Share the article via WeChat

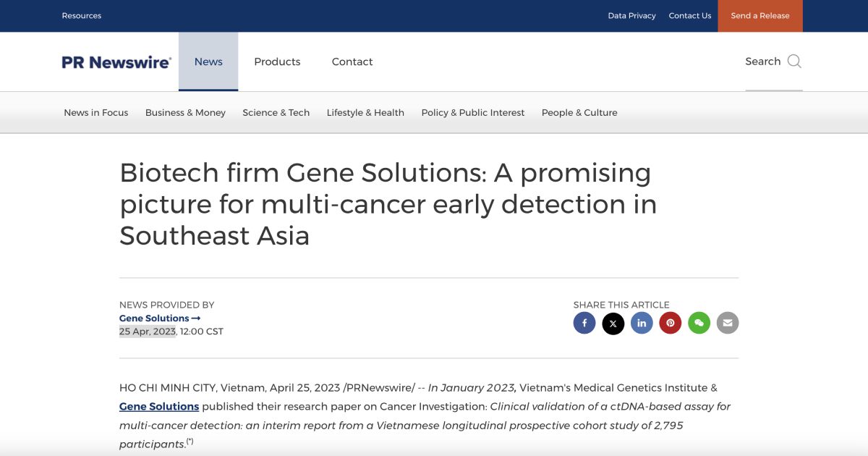coord(699,323)
